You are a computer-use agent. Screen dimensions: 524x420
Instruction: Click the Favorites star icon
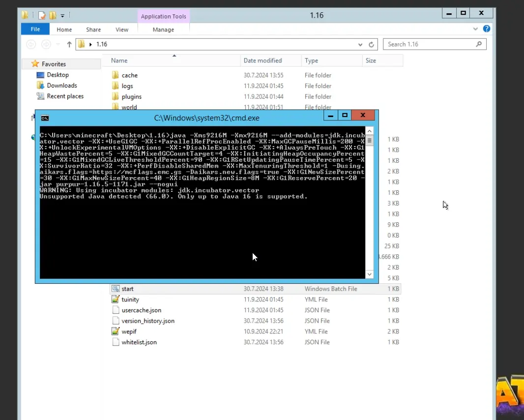[x=35, y=63]
